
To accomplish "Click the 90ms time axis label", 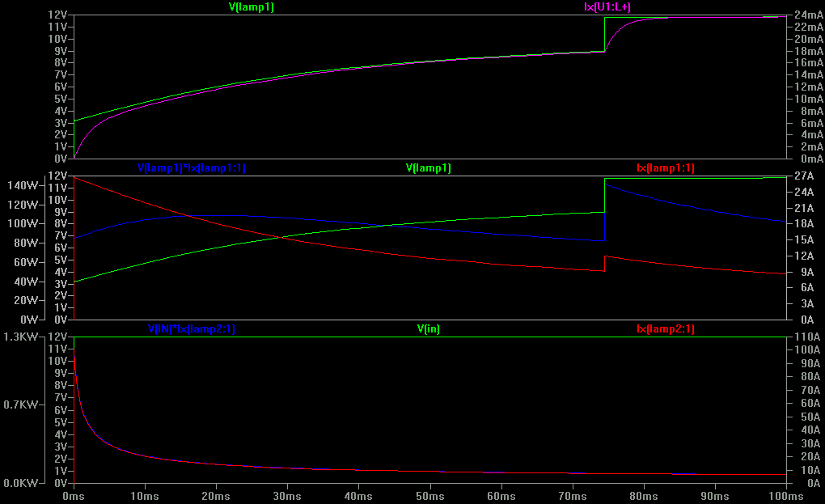I will coord(715,496).
